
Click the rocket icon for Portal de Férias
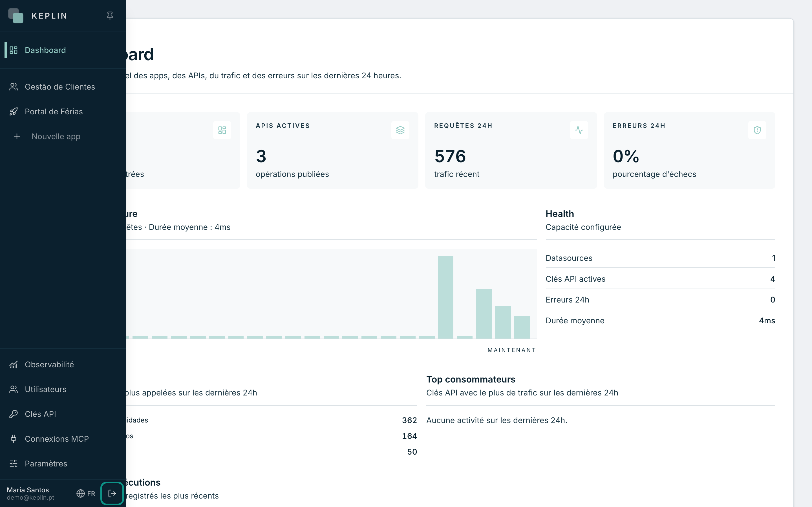coord(14,112)
